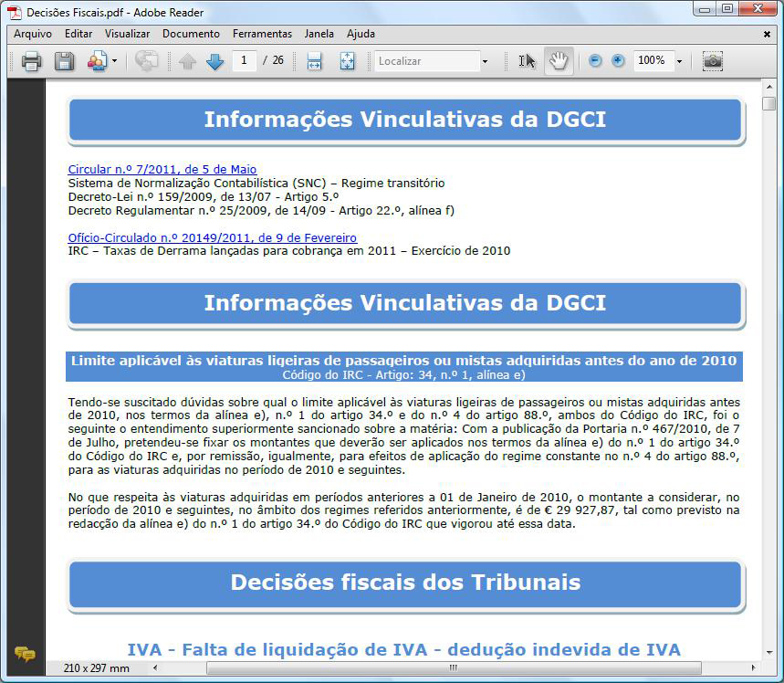Toggle fit page width scrolling mode

point(315,61)
